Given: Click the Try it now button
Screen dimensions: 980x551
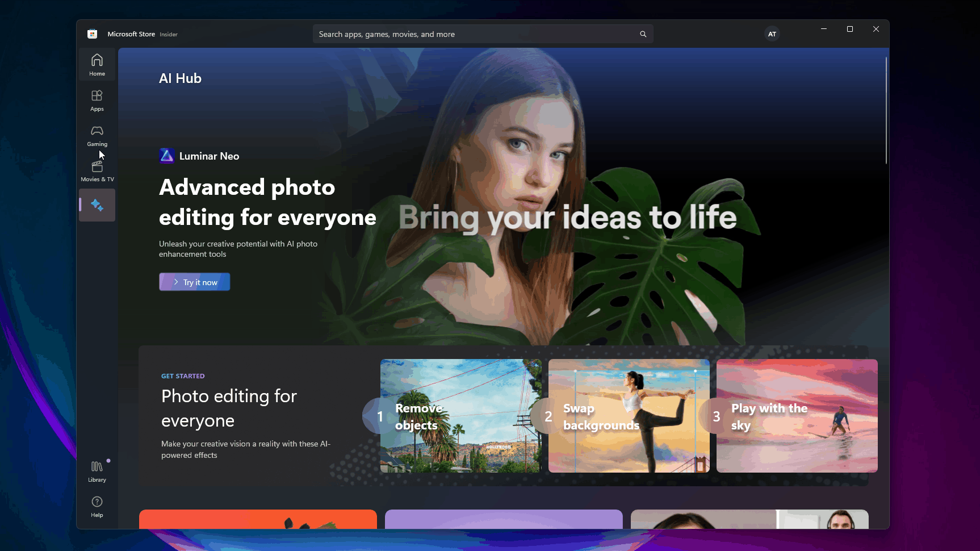Looking at the screenshot, I should pyautogui.click(x=195, y=282).
